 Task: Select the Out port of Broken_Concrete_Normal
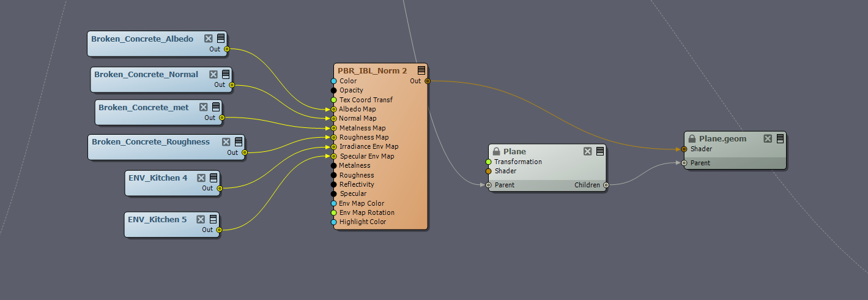click(x=231, y=85)
